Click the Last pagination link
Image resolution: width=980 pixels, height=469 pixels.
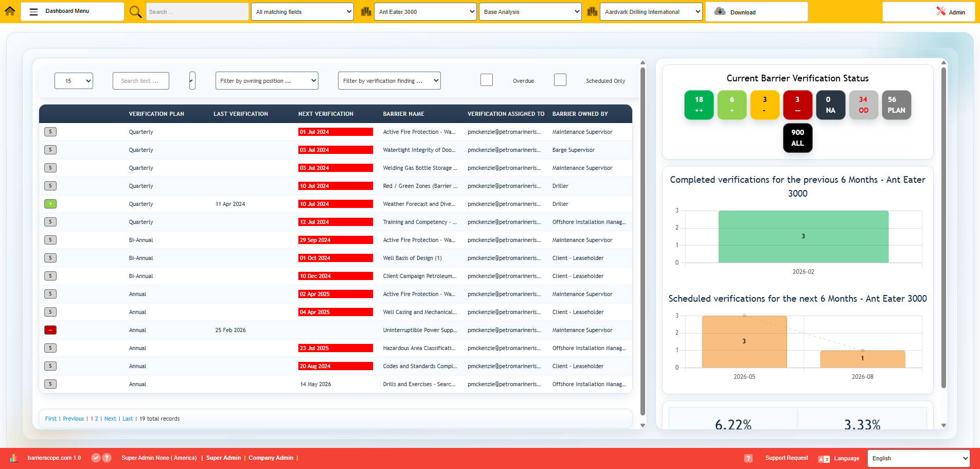[x=128, y=419]
